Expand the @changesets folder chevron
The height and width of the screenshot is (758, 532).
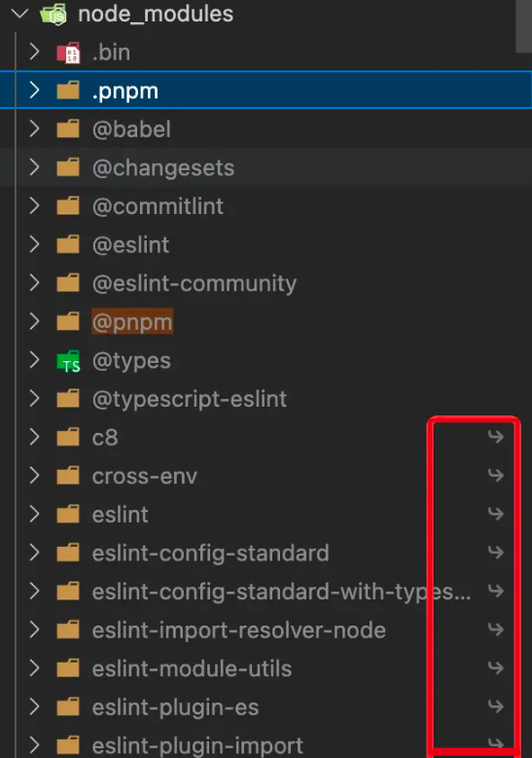click(34, 167)
